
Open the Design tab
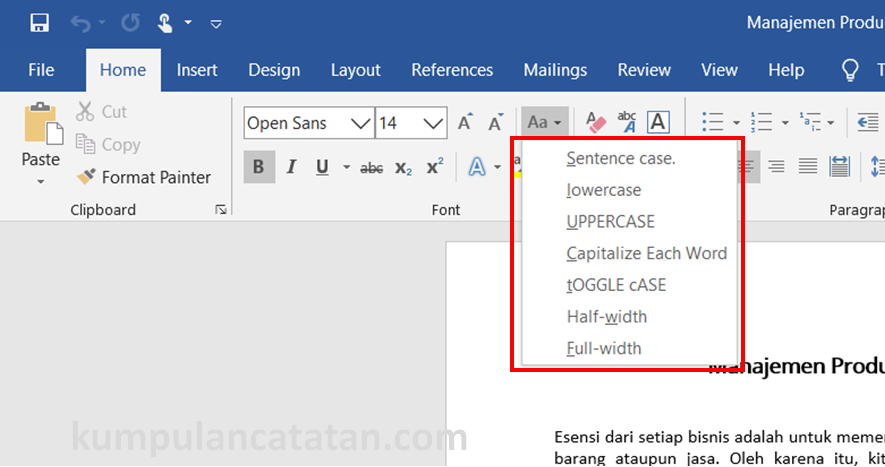(274, 70)
